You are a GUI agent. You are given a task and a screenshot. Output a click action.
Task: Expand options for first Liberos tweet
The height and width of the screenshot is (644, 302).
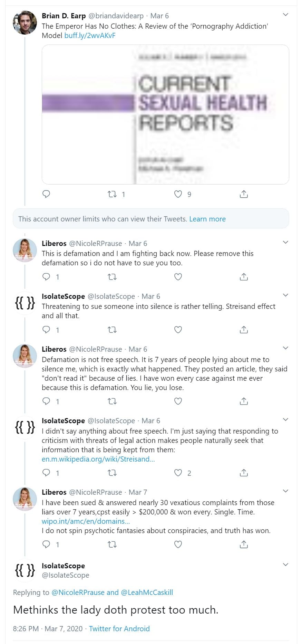pos(285,242)
